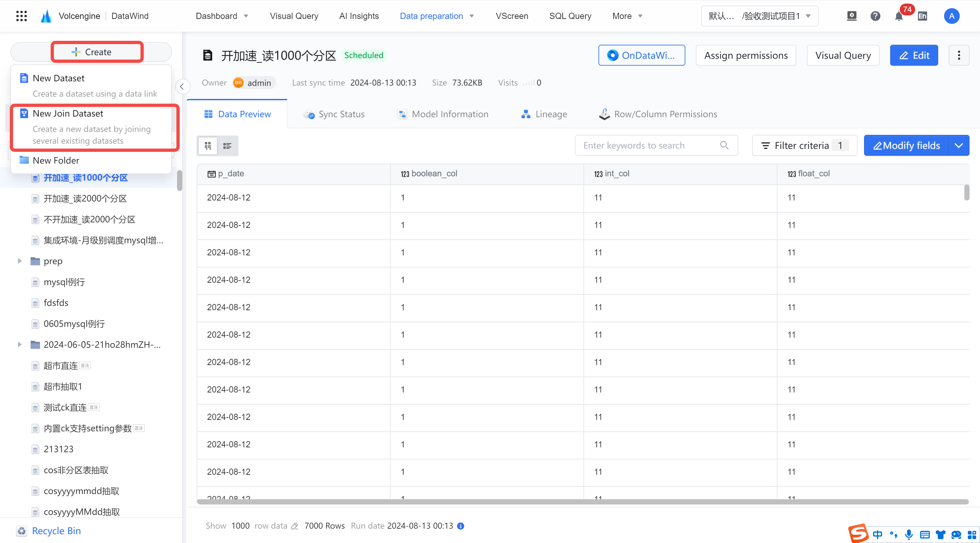Select dataset mysql例行
Screen dimensions: 980x543
(x=64, y=282)
